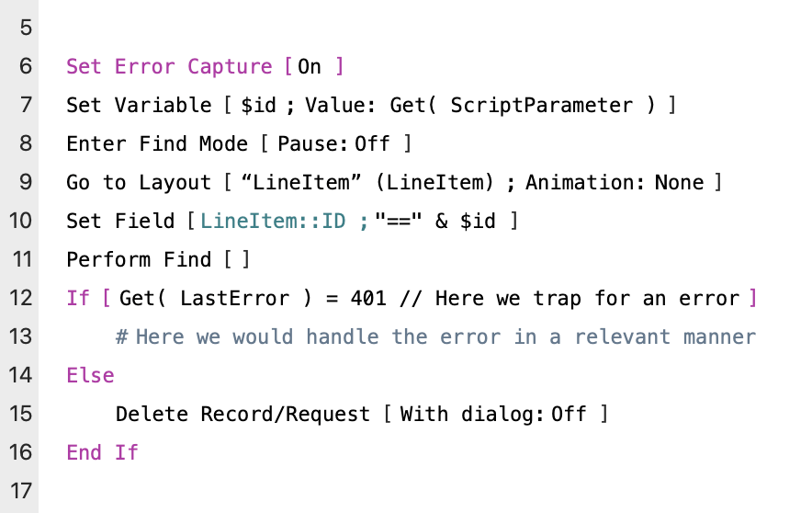Viewport: 812px width, 513px height.
Task: Select the End If step
Action: [102, 453]
